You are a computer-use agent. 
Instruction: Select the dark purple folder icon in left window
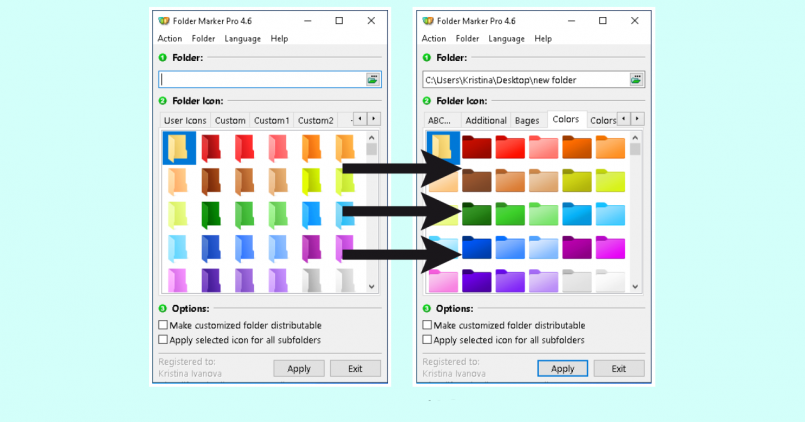tap(211, 280)
